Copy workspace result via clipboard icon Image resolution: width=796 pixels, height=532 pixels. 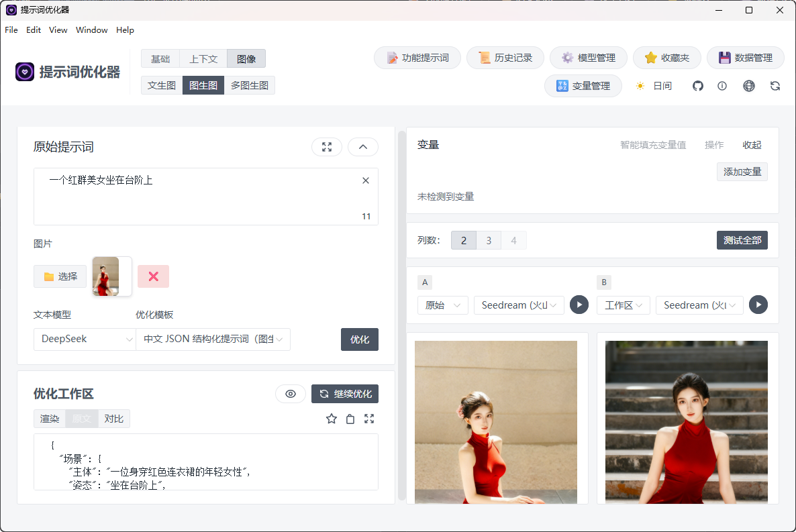click(x=350, y=418)
